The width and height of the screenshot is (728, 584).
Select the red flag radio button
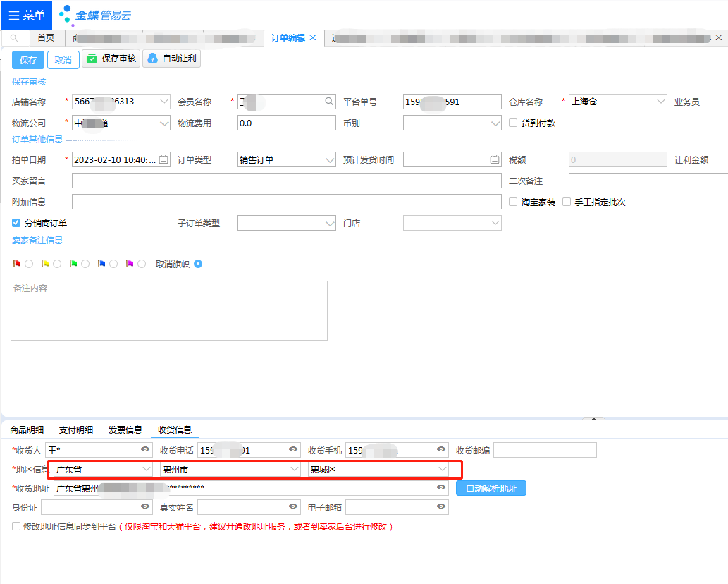(x=29, y=264)
